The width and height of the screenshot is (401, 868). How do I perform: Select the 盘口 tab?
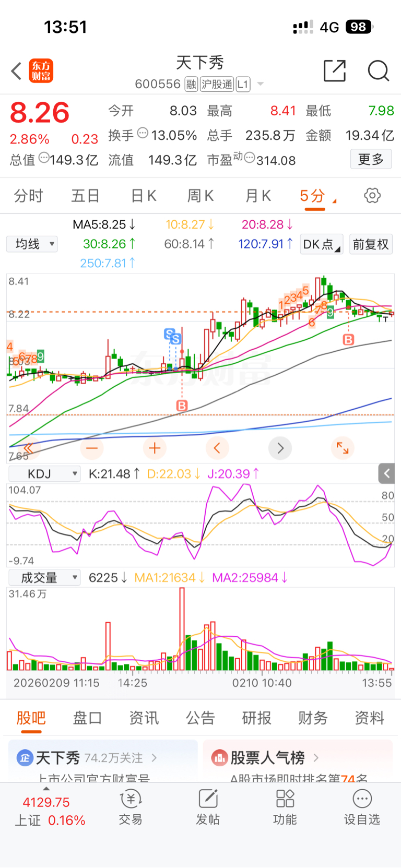[x=87, y=718]
